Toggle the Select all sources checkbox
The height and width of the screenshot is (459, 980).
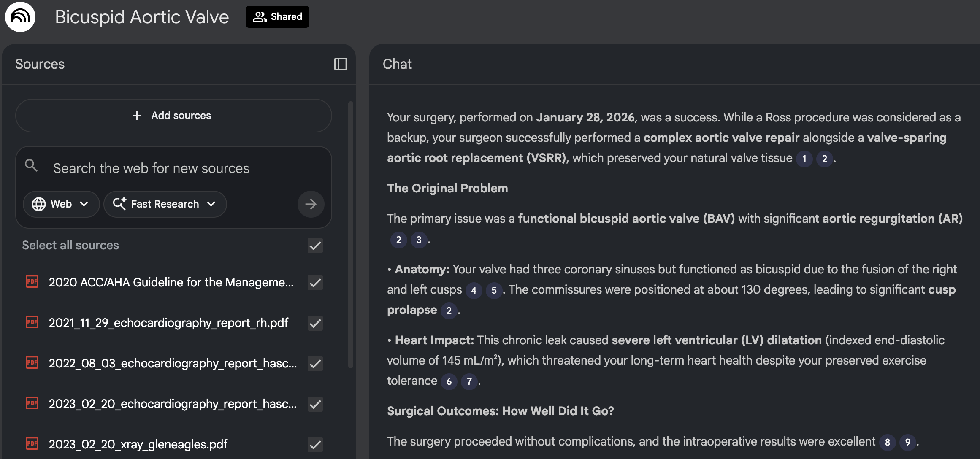[x=315, y=246]
